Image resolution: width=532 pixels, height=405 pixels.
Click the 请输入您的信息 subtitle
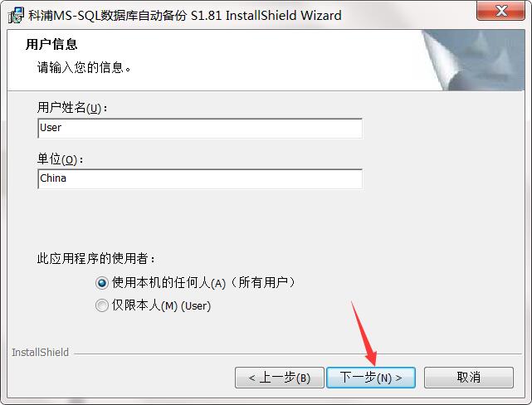pos(84,67)
